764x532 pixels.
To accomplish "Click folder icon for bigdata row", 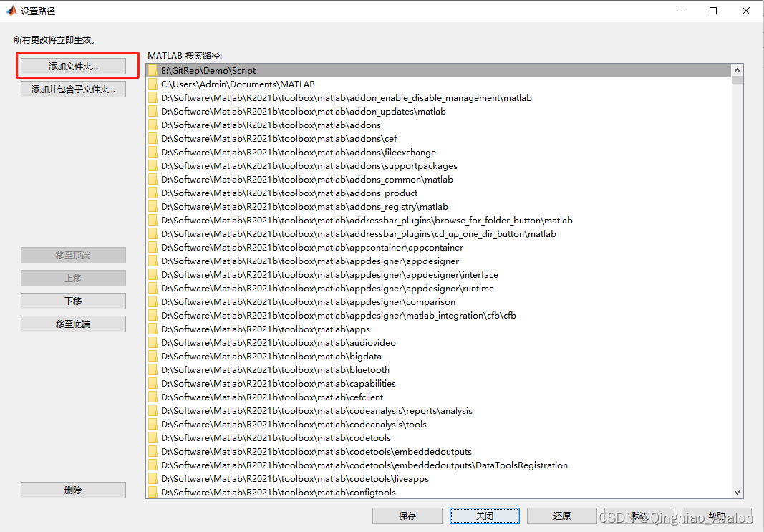I will [153, 357].
